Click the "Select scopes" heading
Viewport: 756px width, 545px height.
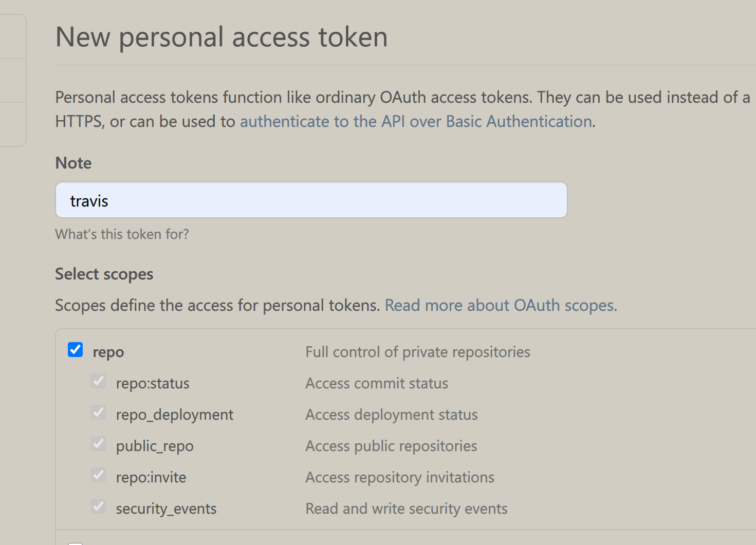pyautogui.click(x=104, y=274)
